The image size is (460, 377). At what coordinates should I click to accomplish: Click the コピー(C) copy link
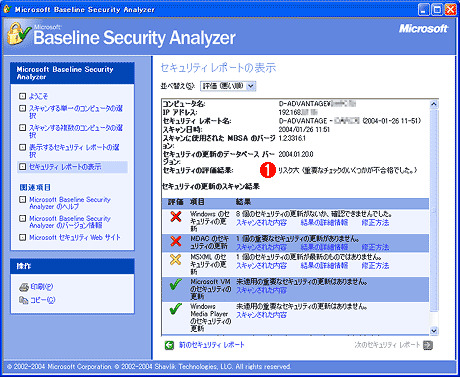[x=43, y=300]
